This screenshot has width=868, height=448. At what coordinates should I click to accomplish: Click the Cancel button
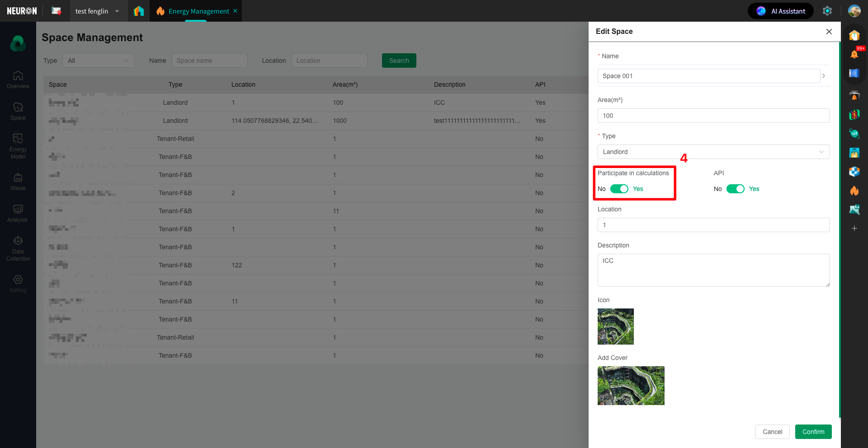point(772,432)
